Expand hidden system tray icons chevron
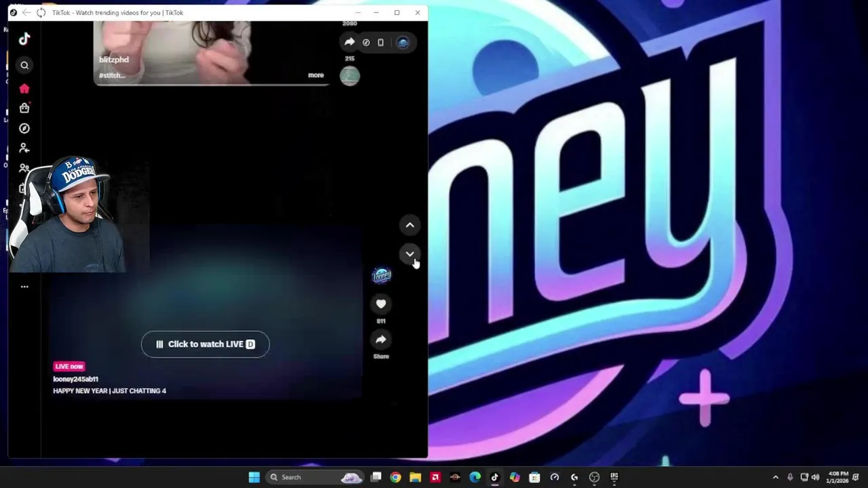Screen dimensions: 868x488 (x=775, y=477)
